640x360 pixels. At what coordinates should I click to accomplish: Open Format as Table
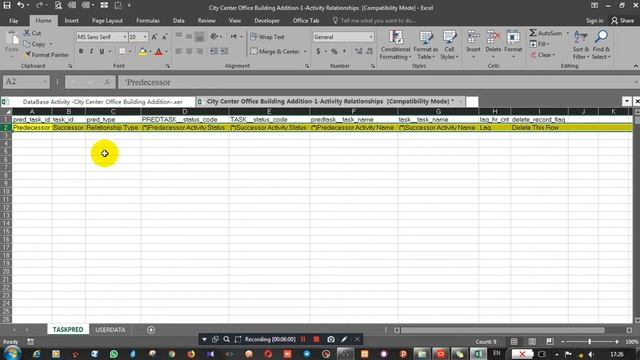coord(425,45)
